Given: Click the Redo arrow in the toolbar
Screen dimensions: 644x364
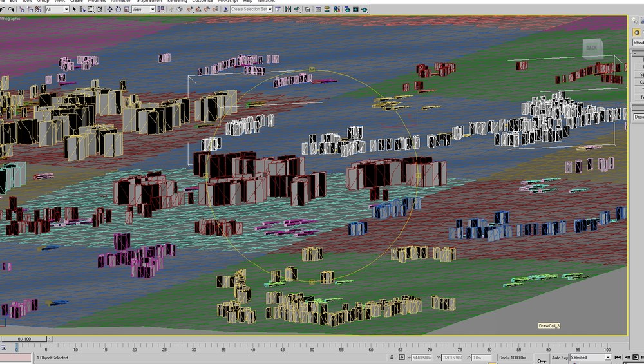Looking at the screenshot, I should (11, 9).
